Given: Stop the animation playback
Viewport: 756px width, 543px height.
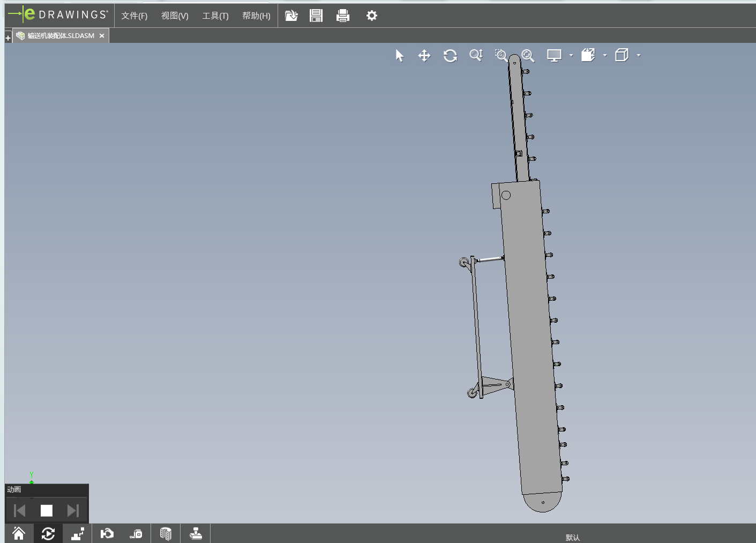Looking at the screenshot, I should [47, 511].
